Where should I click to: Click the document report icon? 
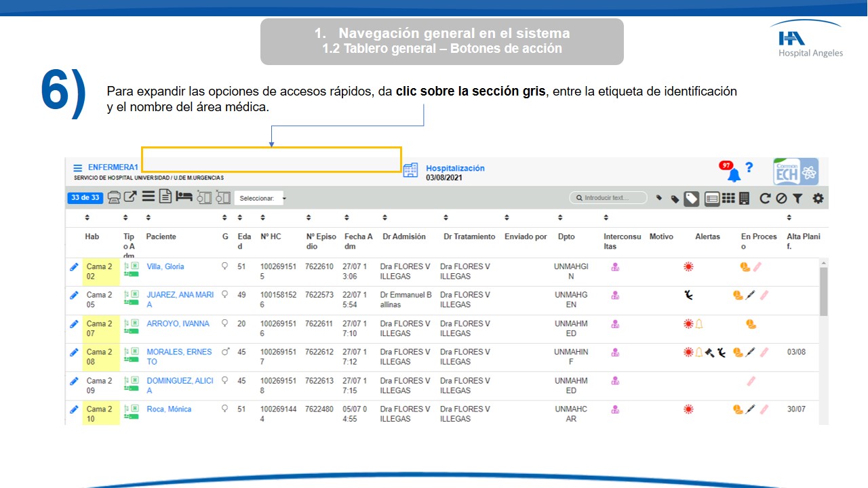pos(165,197)
